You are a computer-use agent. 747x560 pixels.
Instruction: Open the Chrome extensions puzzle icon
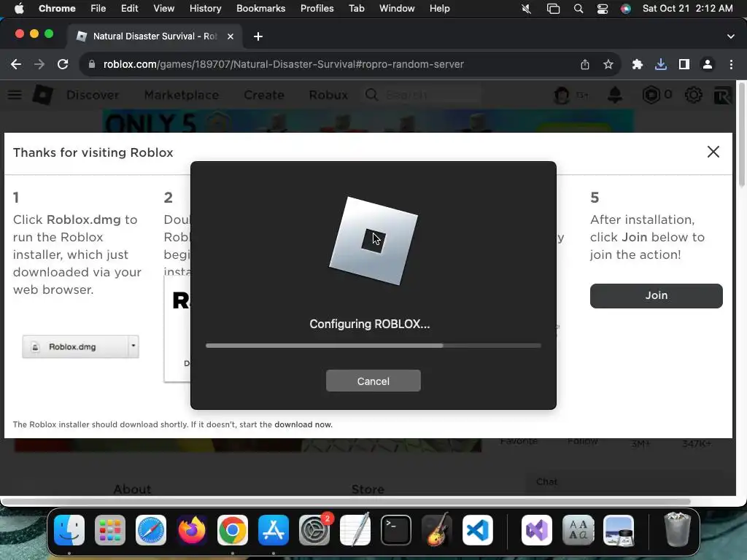637,64
